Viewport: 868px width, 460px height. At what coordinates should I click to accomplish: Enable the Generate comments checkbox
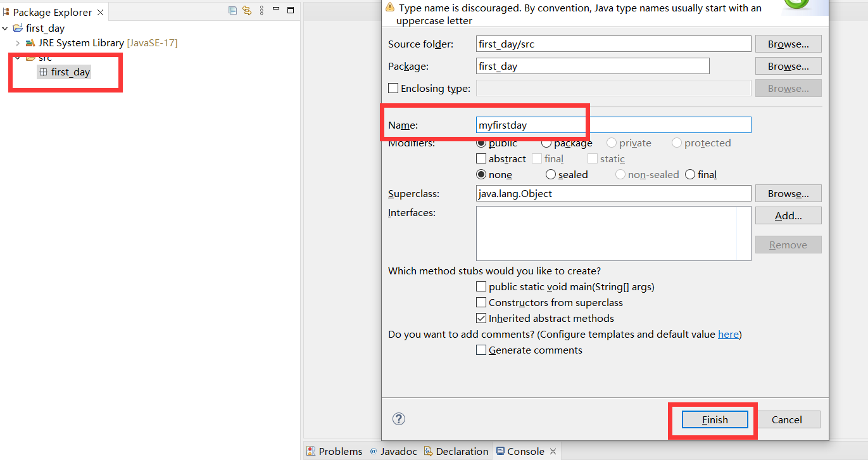(481, 350)
